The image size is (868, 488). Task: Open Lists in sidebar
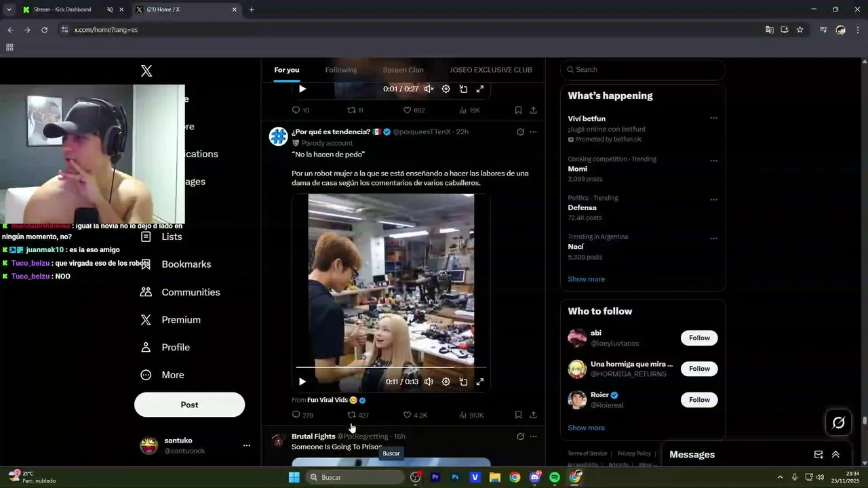[x=162, y=237]
